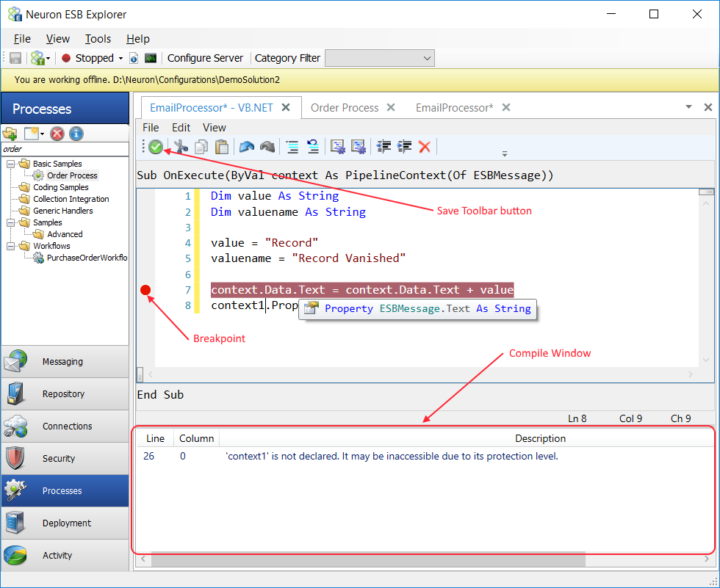720x588 pixels.
Task: Select the Advanced folder under Samples
Action: pos(65,234)
